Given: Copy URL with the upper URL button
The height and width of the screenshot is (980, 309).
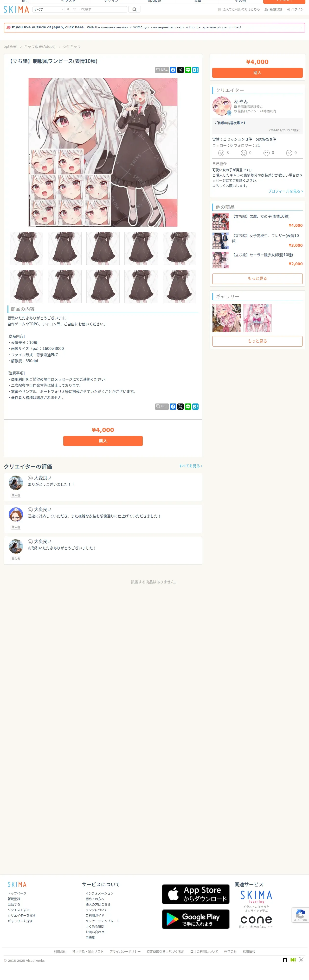Looking at the screenshot, I should (162, 70).
